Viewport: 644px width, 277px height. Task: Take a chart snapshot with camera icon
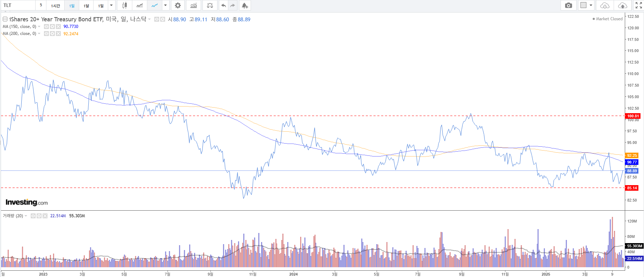click(x=569, y=5)
